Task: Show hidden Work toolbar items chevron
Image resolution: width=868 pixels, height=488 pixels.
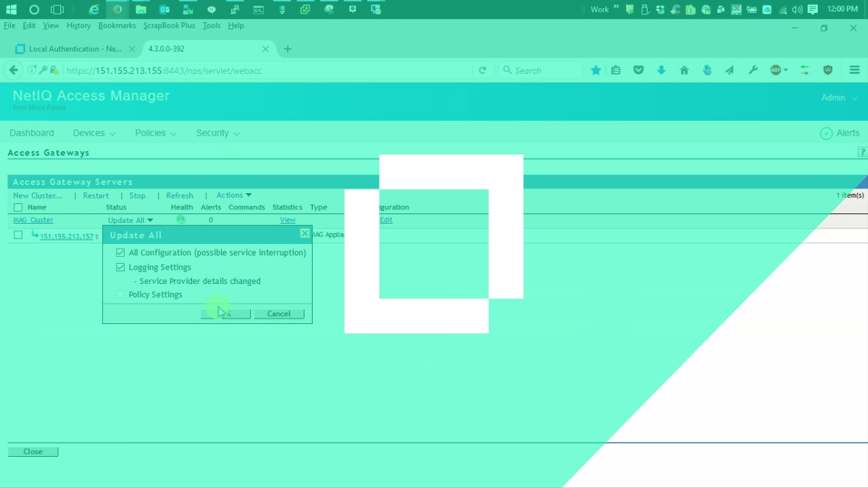Action: click(616, 7)
